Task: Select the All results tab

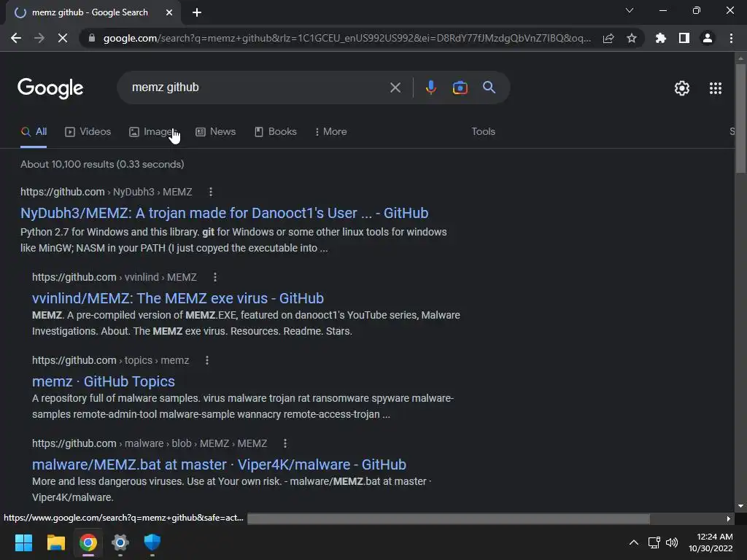Action: (x=34, y=131)
